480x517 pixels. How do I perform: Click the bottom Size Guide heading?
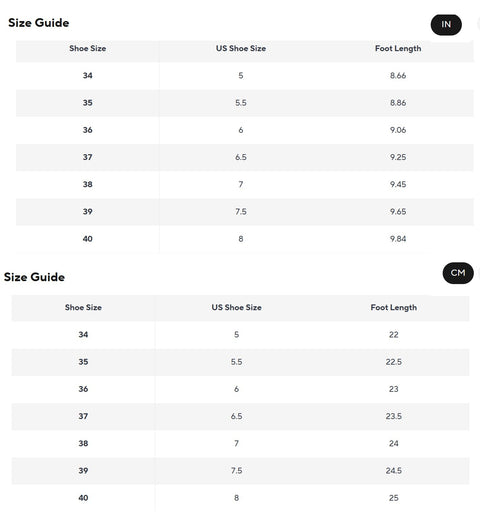tap(34, 277)
